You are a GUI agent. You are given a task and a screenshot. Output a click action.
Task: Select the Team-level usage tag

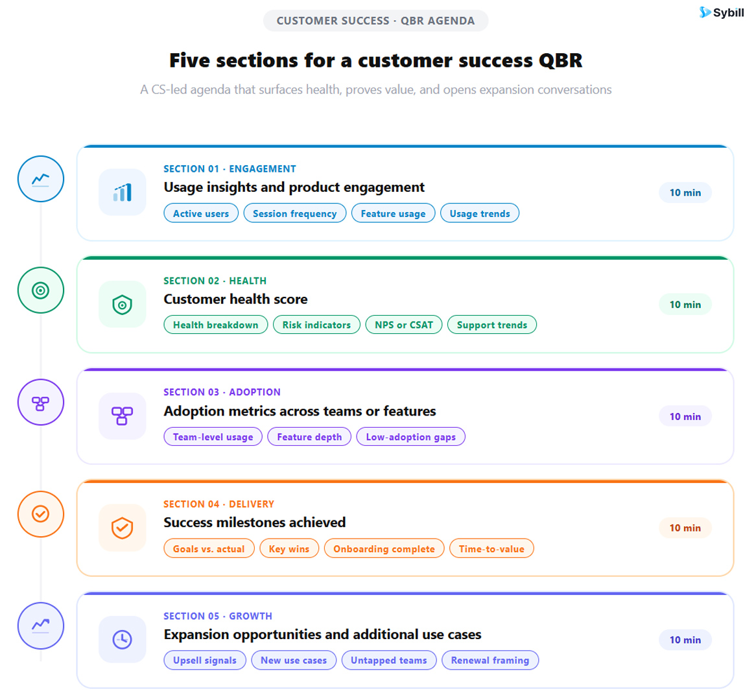(x=213, y=437)
